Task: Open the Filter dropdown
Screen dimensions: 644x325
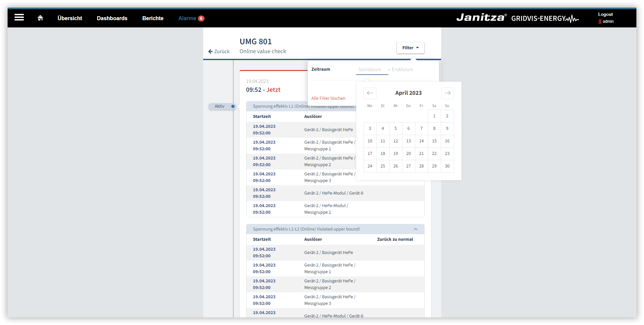Action: tap(410, 48)
